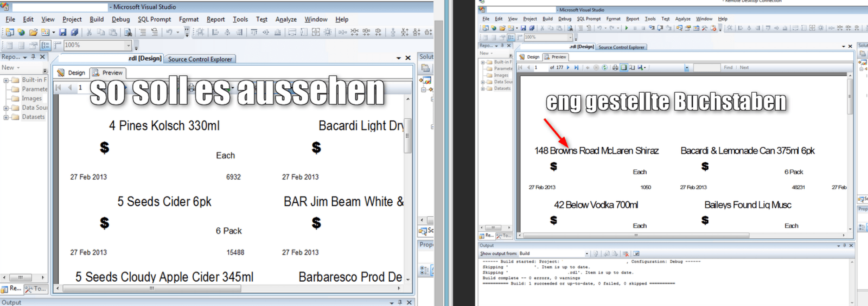Close Report Data panel in left window
The image size is (868, 306).
click(42, 56)
